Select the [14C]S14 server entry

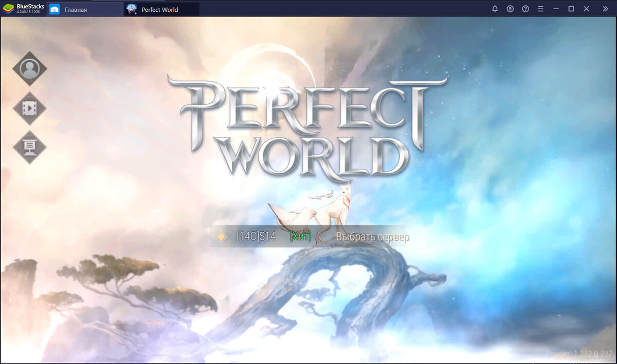(256, 236)
